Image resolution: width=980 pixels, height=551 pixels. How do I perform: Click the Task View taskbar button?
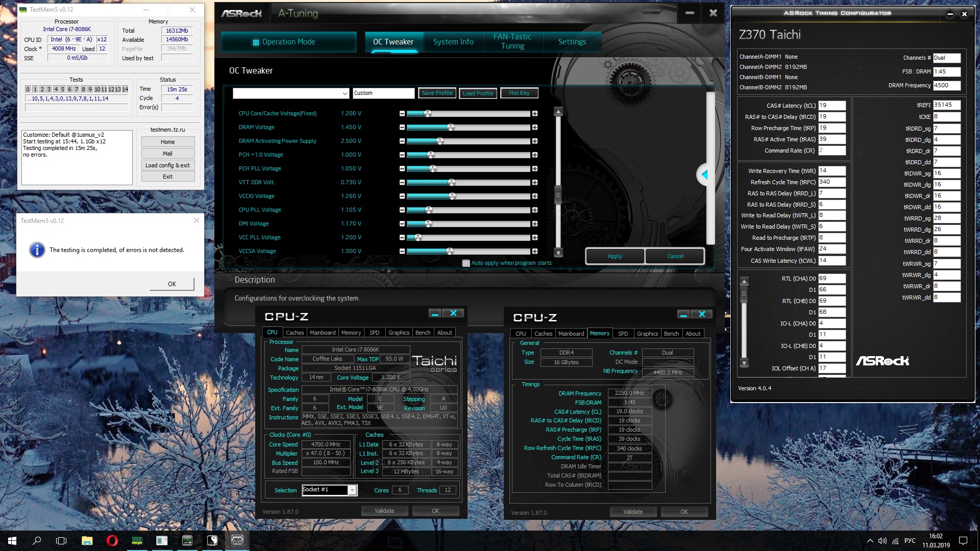pyautogui.click(x=61, y=541)
